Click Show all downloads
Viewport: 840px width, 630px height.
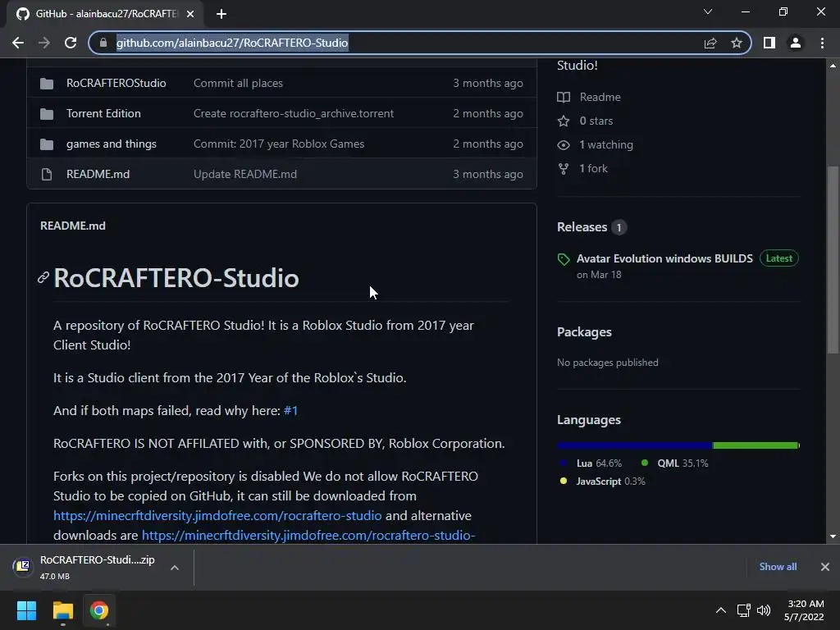(x=778, y=567)
